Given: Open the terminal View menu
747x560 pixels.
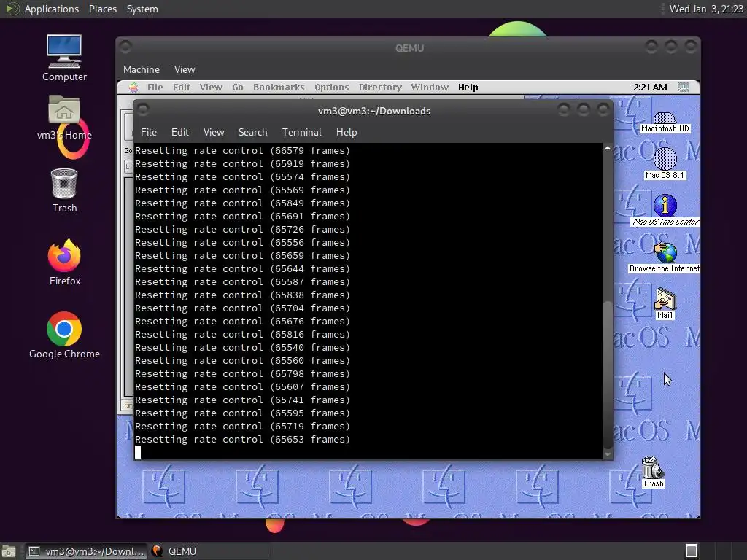Looking at the screenshot, I should coord(214,133).
